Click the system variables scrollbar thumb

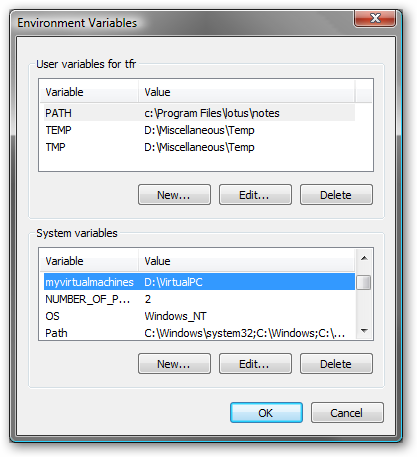[364, 283]
